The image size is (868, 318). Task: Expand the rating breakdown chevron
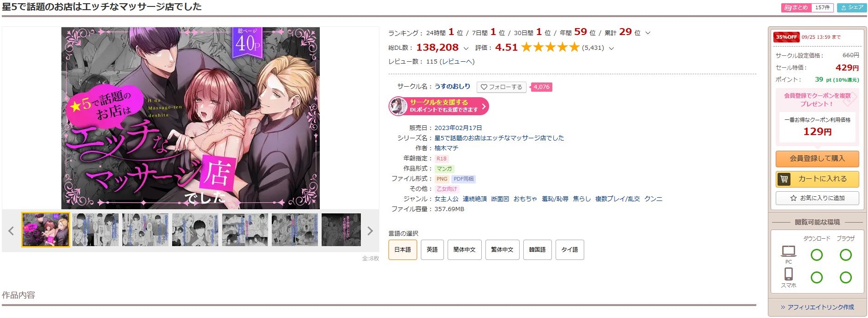click(611, 48)
